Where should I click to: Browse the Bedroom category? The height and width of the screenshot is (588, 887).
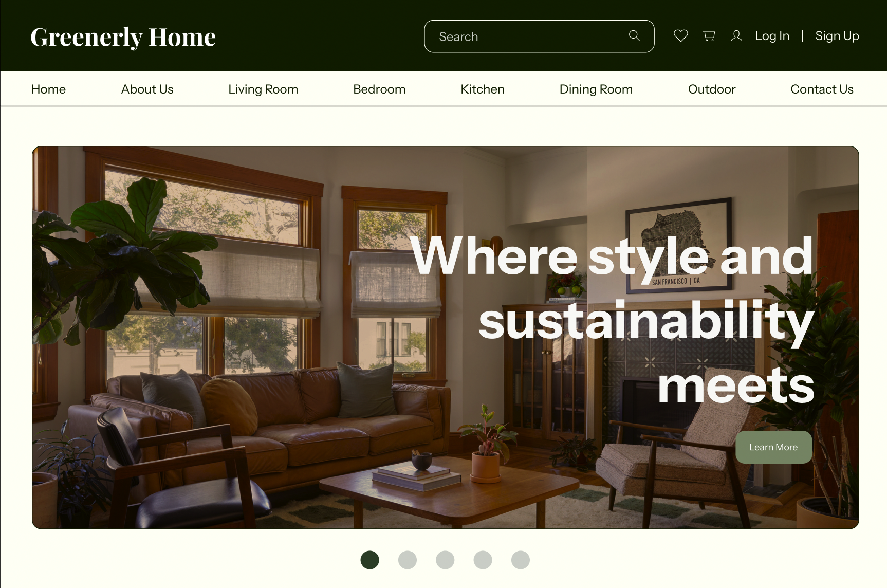379,89
